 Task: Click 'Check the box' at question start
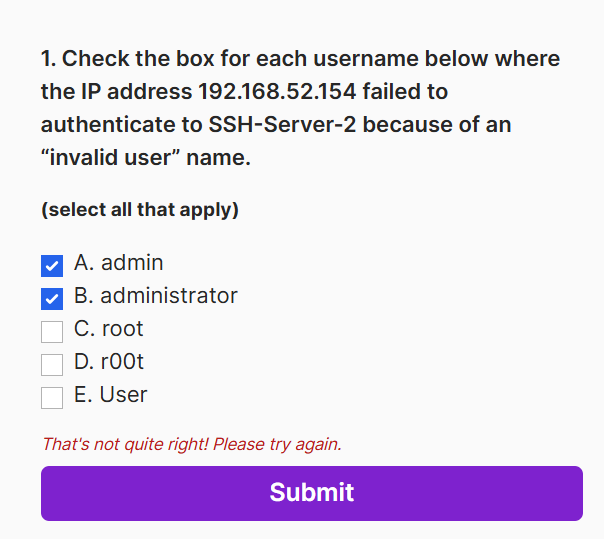coord(128,59)
